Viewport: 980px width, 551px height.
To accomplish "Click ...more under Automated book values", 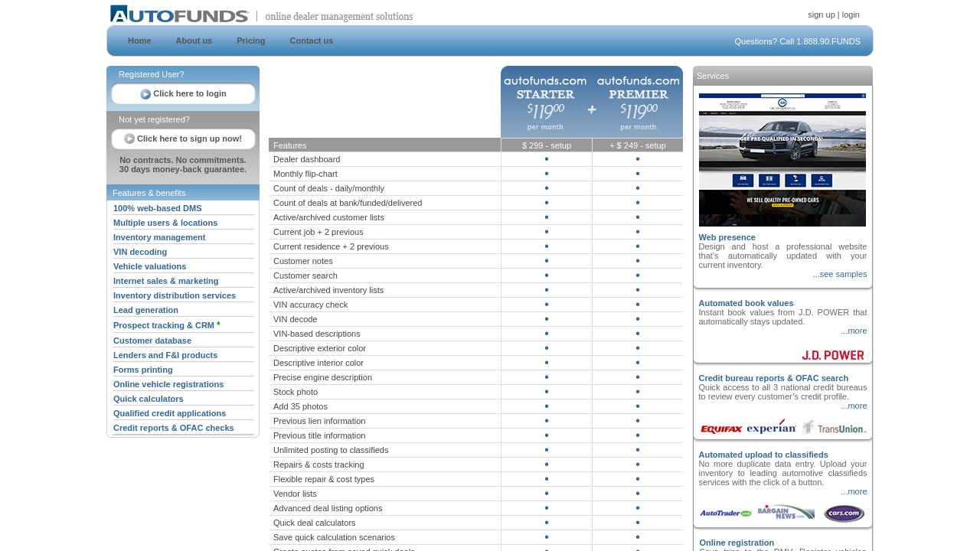I will [x=854, y=331].
